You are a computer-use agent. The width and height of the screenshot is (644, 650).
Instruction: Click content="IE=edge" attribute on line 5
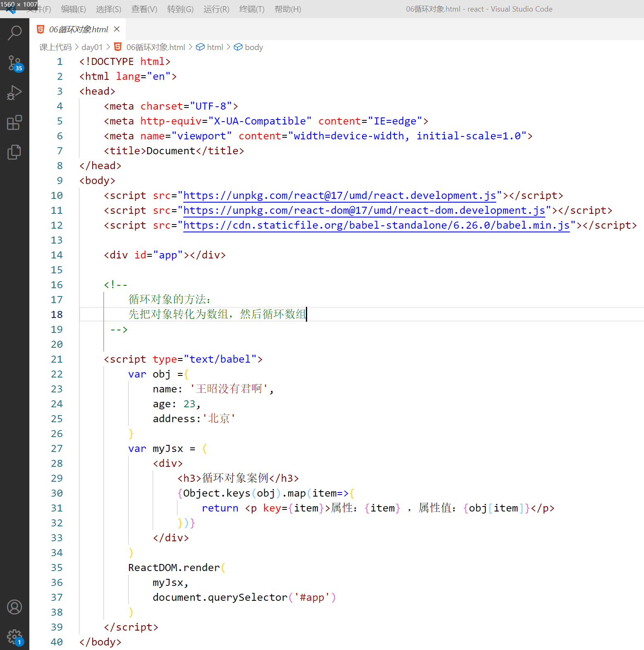pyautogui.click(x=370, y=121)
